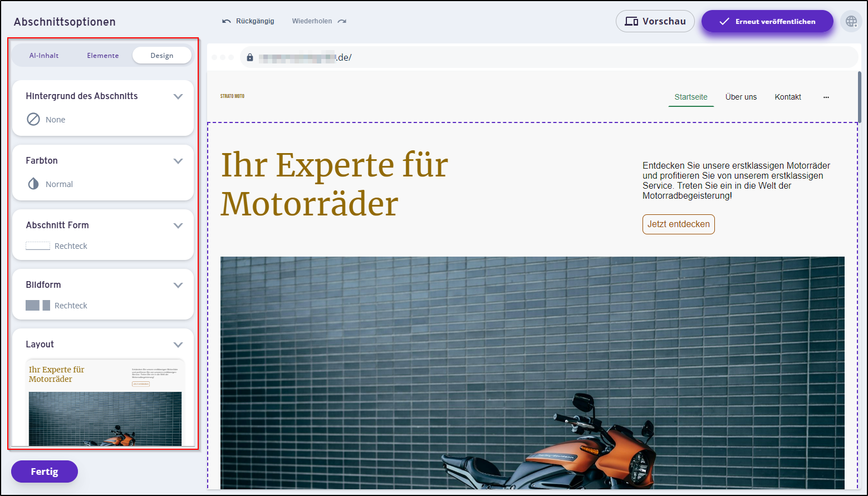Click the STRATO MOTO logo
868x496 pixels.
(x=232, y=96)
